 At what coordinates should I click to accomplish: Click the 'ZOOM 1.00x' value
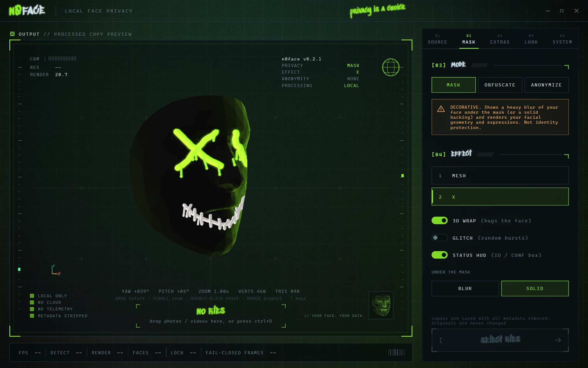(x=214, y=291)
